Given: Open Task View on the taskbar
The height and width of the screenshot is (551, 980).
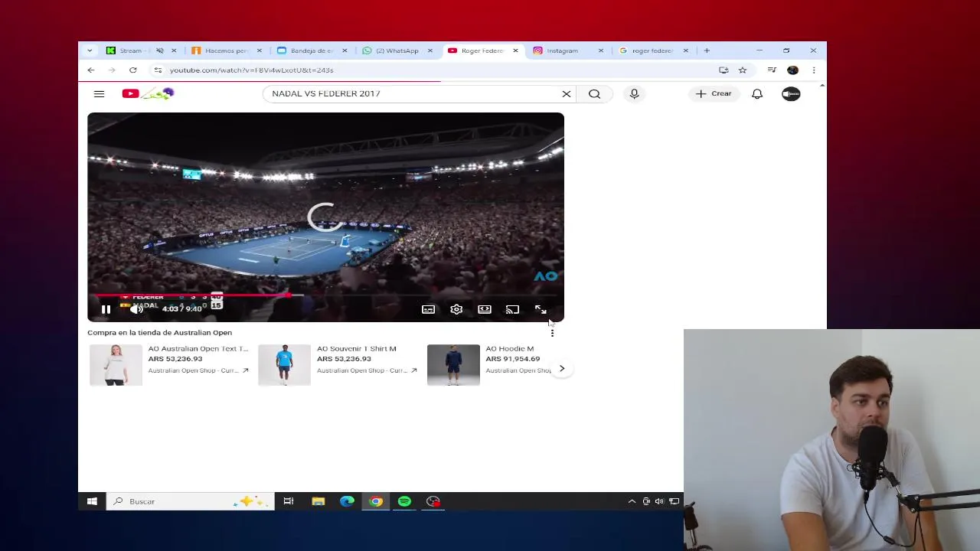Looking at the screenshot, I should [289, 501].
